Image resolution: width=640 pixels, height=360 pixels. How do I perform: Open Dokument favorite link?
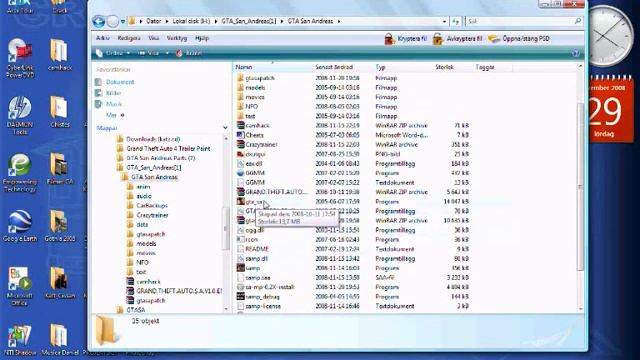pos(120,82)
